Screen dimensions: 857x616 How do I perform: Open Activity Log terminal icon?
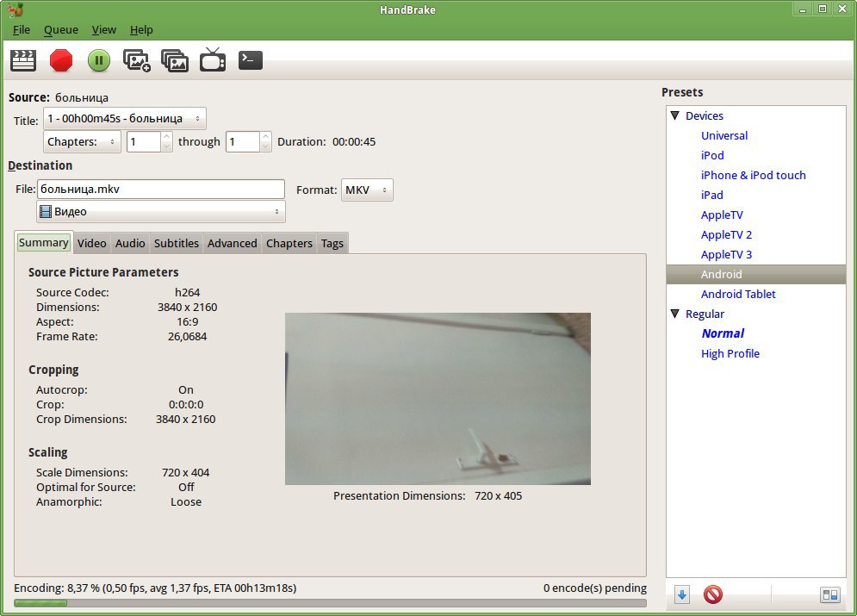251,60
